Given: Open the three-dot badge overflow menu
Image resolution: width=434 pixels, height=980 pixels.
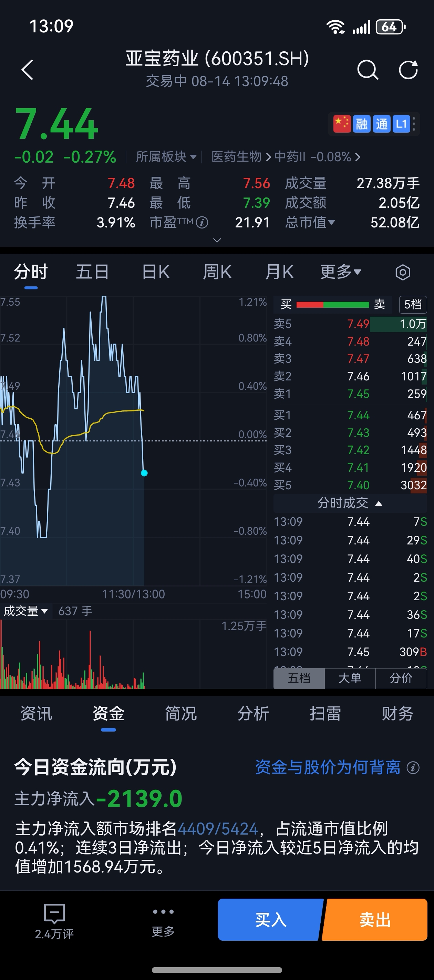Looking at the screenshot, I should click(x=414, y=124).
